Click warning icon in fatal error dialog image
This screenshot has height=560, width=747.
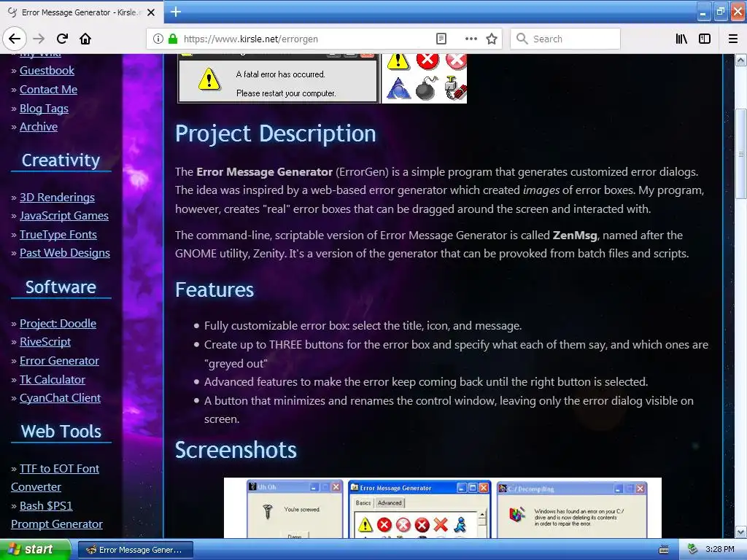coord(209,79)
